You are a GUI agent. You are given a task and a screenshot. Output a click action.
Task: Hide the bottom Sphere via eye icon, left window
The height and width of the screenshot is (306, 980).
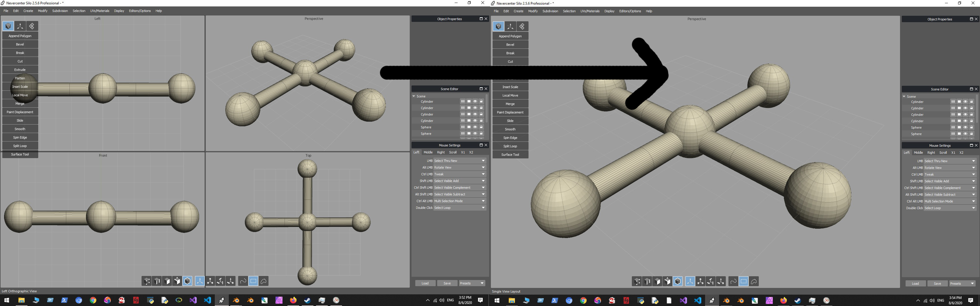tap(475, 133)
